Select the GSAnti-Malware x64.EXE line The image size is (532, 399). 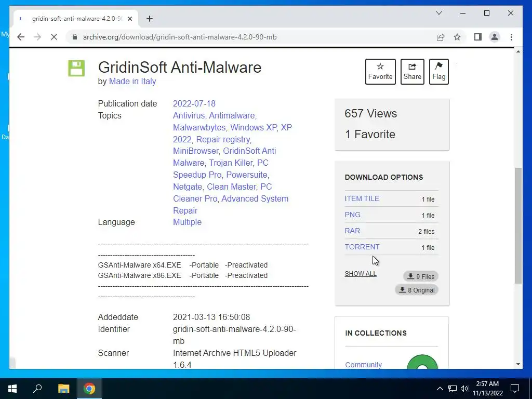(x=182, y=265)
